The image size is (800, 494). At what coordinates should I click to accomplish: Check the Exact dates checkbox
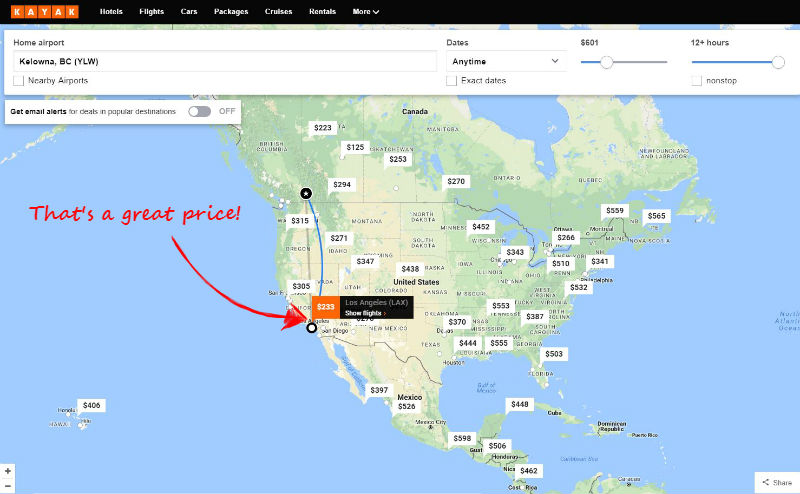click(451, 81)
